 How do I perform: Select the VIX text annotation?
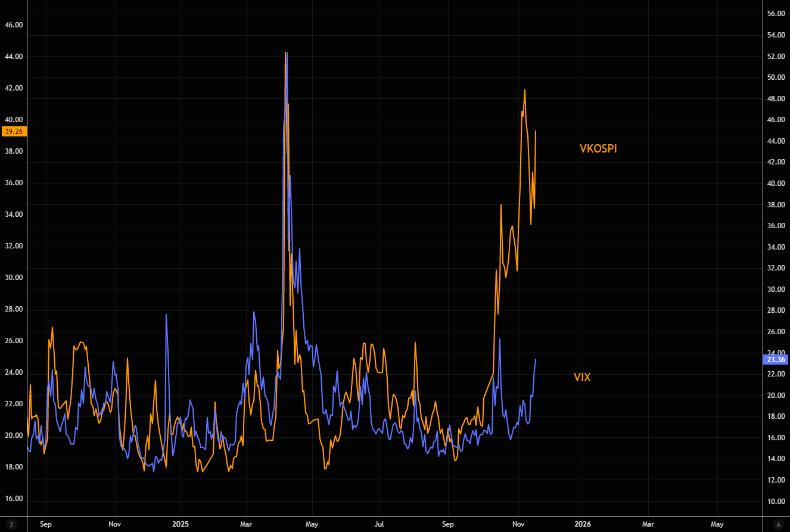pos(582,377)
